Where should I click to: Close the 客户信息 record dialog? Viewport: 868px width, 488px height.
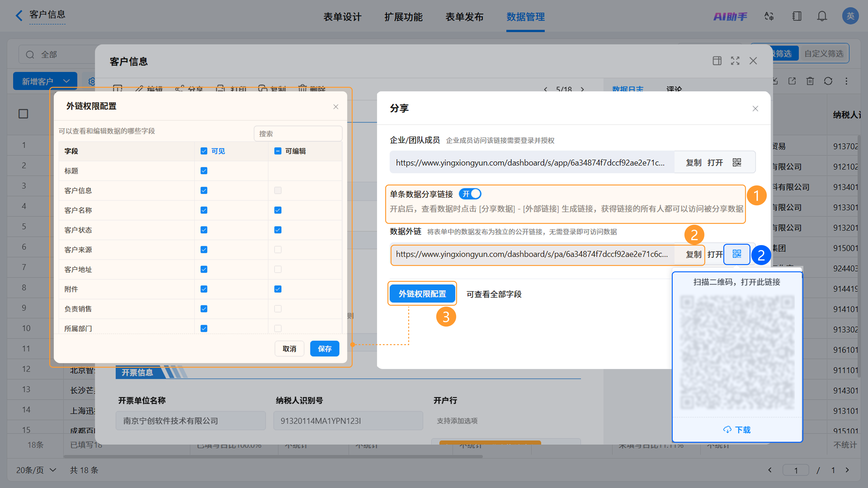(x=753, y=61)
